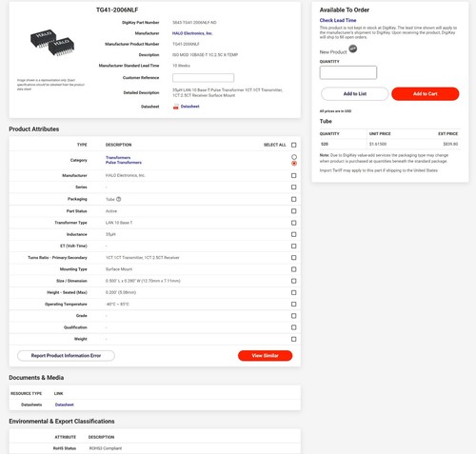
Task: Click the Add to Cart button
Action: click(x=426, y=94)
